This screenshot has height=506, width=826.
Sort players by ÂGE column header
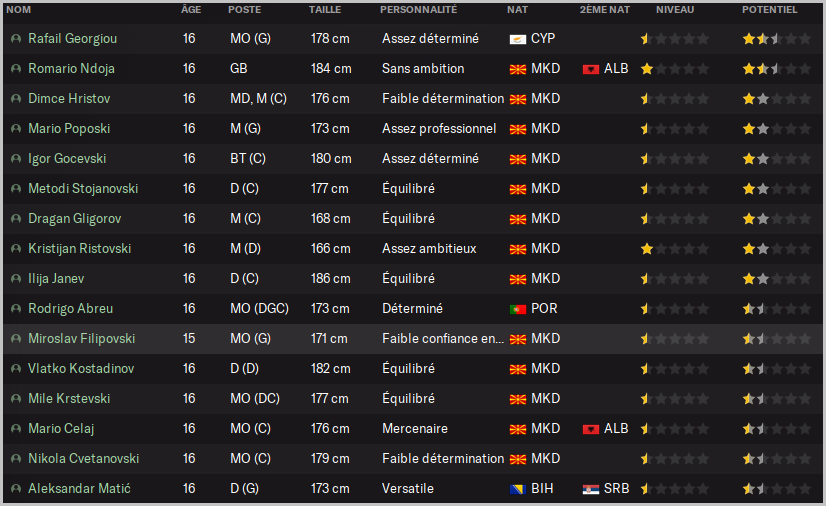pyautogui.click(x=190, y=9)
